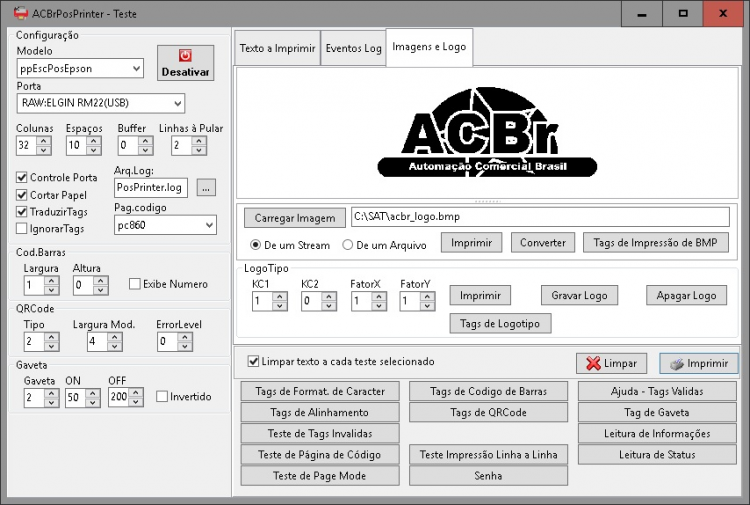This screenshot has width=750, height=505.
Task: Click Teste Impressão Linha a Linha
Action: point(488,454)
